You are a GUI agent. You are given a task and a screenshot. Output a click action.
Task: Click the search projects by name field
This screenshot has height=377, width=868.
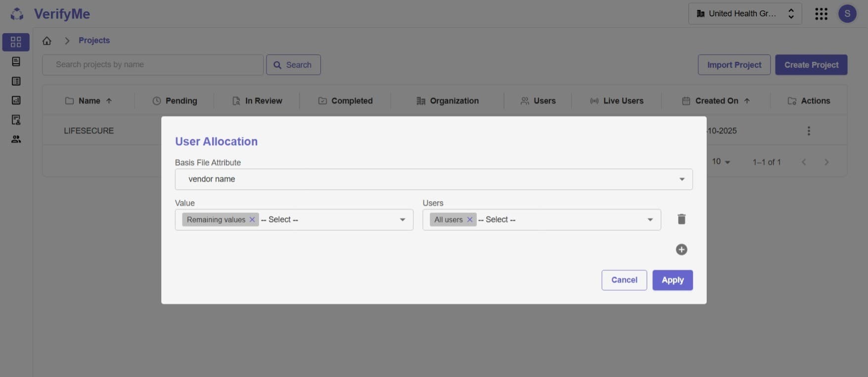[x=152, y=65]
